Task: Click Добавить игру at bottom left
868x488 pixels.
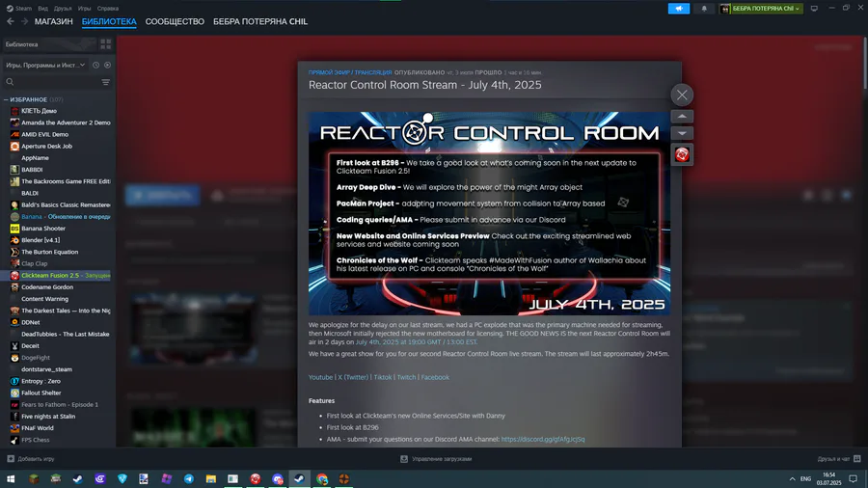Action: coord(31,459)
